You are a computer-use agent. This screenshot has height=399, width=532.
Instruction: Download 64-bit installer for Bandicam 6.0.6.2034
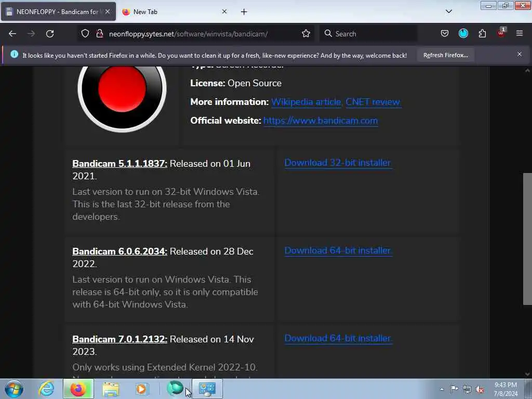pyautogui.click(x=338, y=250)
